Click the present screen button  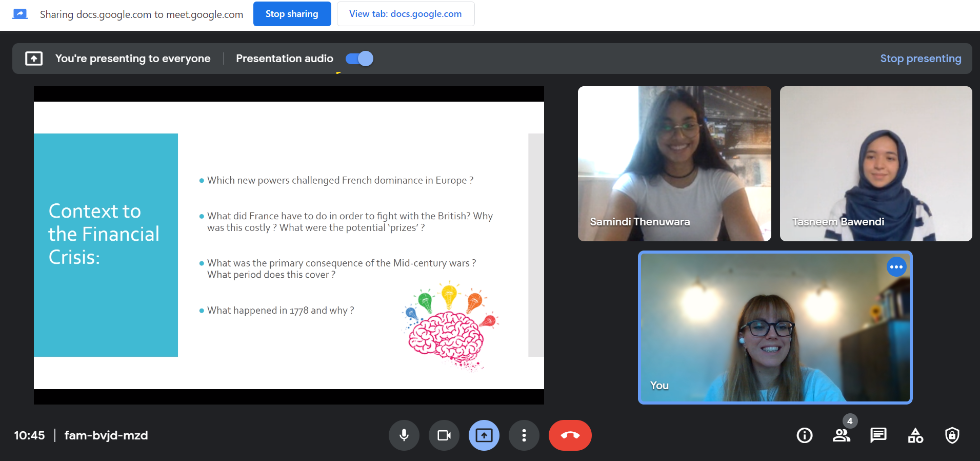point(484,435)
